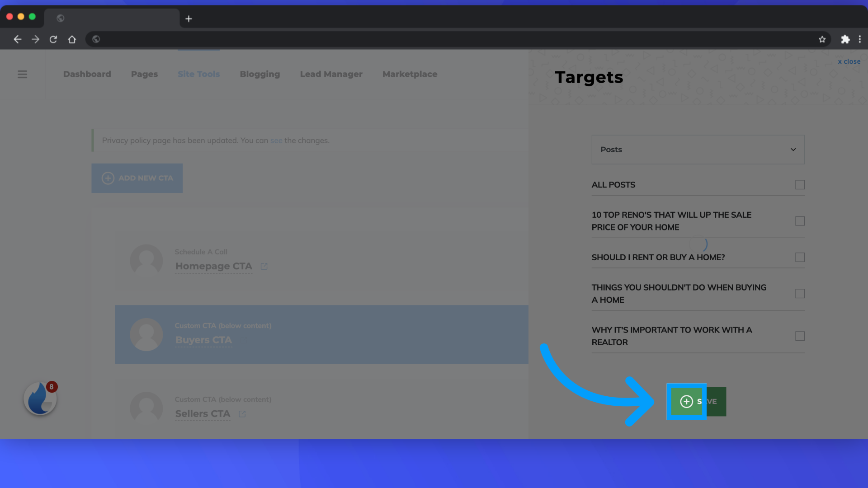
Task: Click 'SHOULD I RENT OR BUY A HOME?' text
Action: 658,257
